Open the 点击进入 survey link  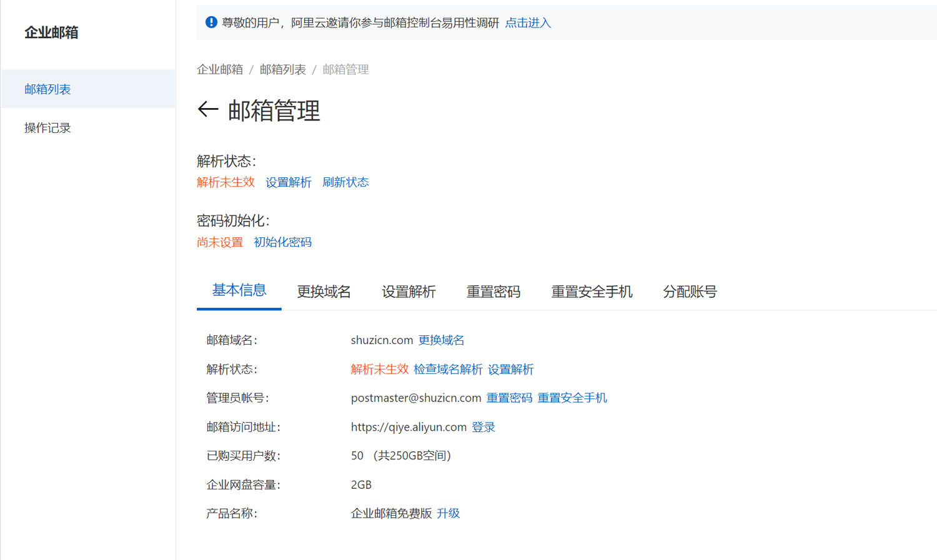[x=528, y=23]
